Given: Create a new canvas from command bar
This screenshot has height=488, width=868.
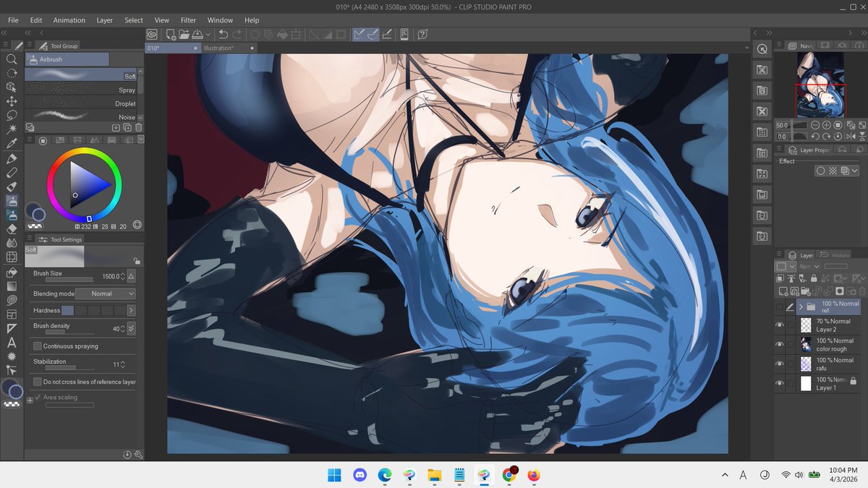Looking at the screenshot, I should coord(170,34).
